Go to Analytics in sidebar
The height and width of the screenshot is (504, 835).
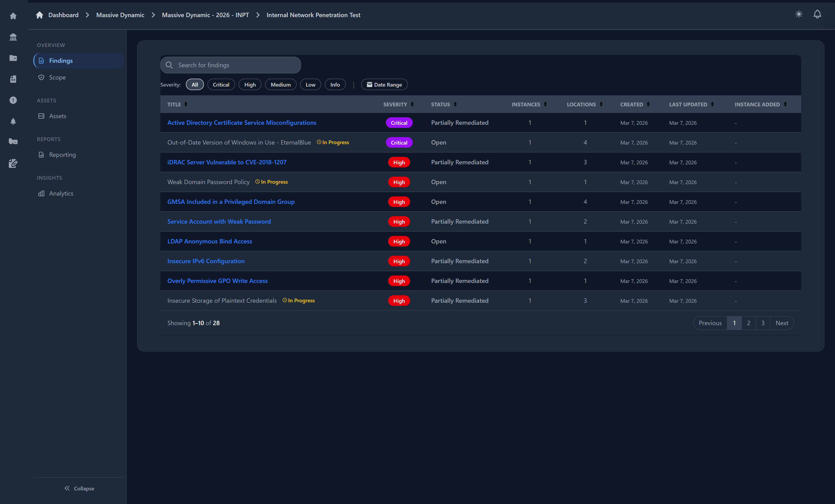coord(61,193)
